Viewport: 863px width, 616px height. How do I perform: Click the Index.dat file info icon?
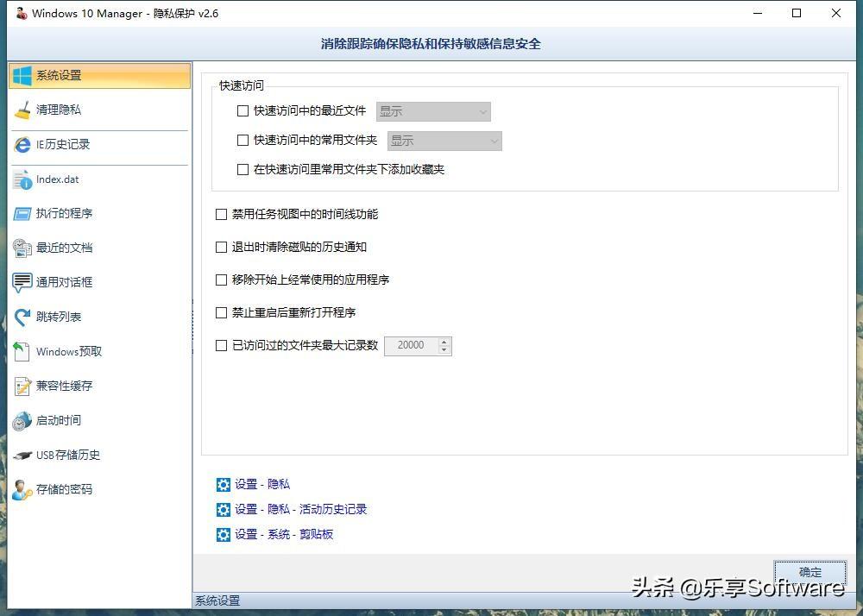pyautogui.click(x=22, y=179)
